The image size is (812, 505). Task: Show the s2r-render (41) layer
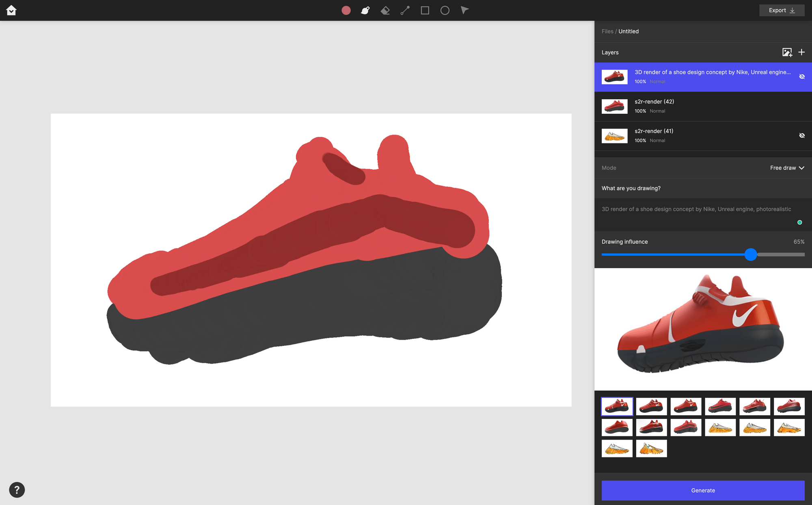802,135
